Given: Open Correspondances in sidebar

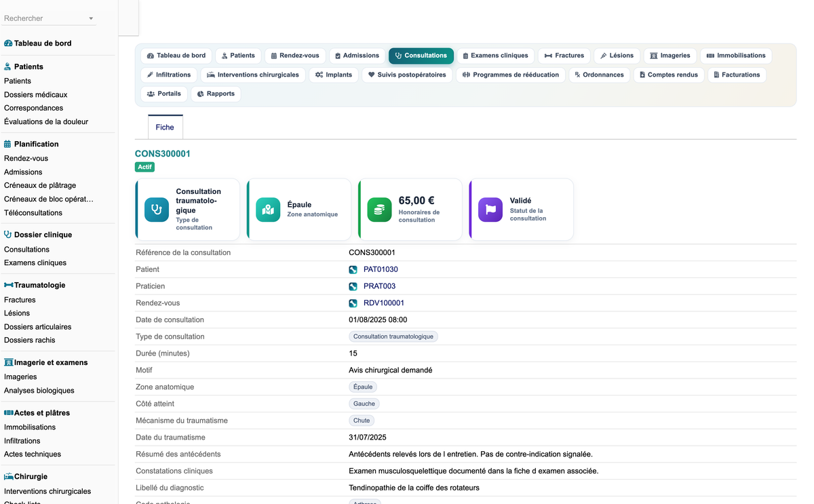Looking at the screenshot, I should point(34,108).
